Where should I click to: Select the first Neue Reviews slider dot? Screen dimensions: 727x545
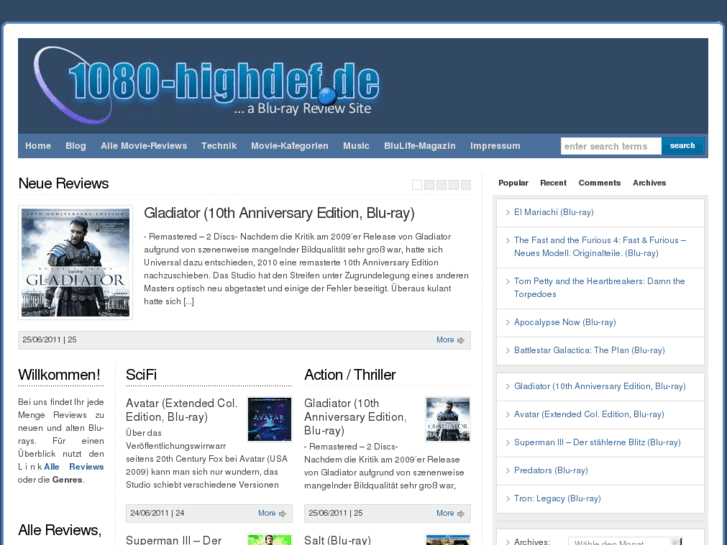[x=417, y=185]
